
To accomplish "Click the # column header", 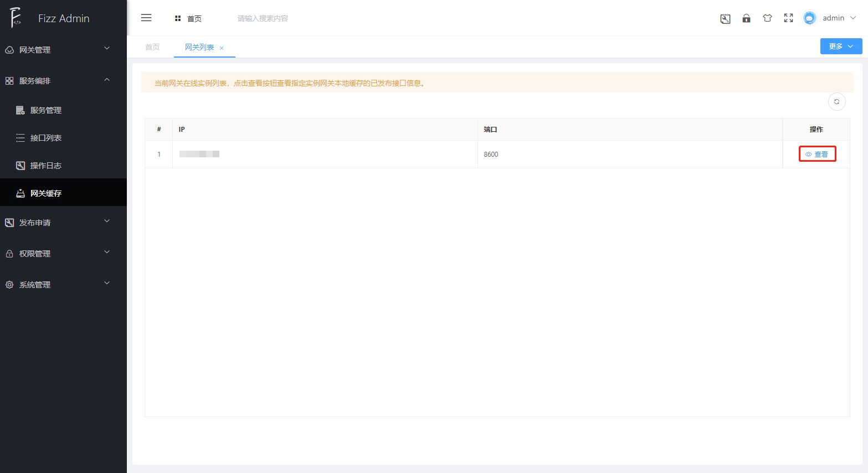I will click(x=159, y=130).
